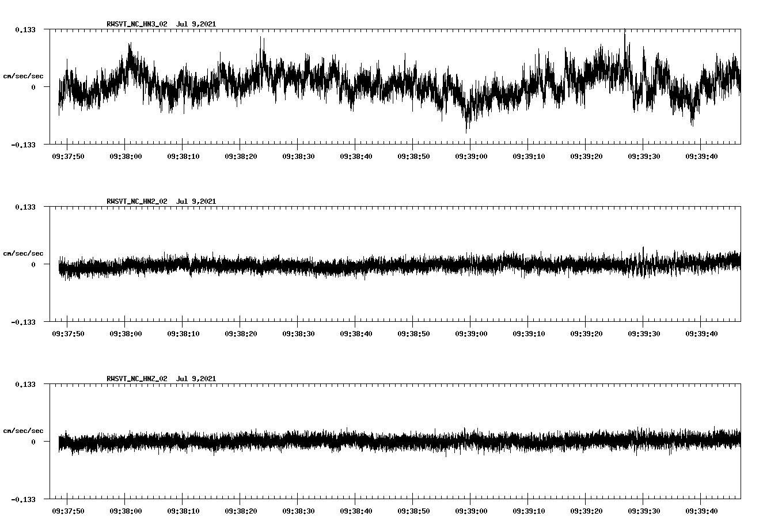
Task: Select the 09:38:30 tick label under HN2 plot
Action: (x=298, y=334)
